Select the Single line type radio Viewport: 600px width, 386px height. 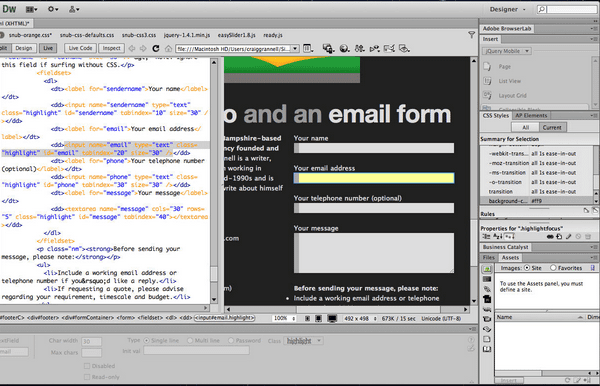[146, 340]
